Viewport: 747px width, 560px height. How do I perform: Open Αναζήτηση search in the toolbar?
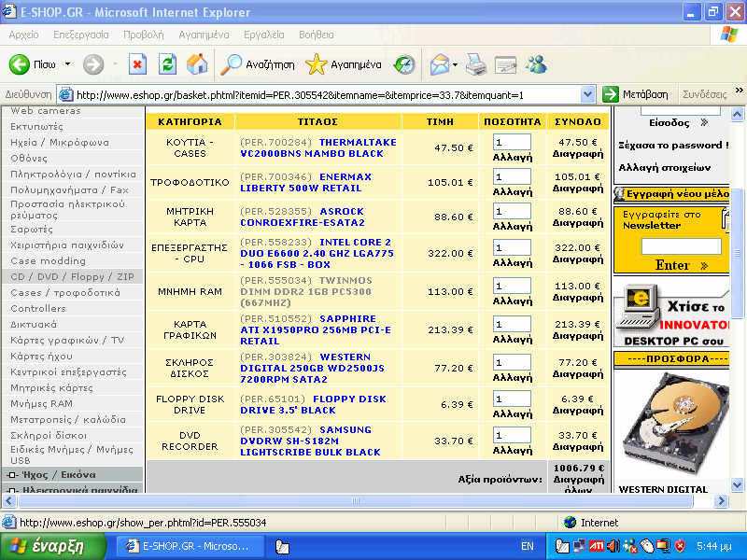click(258, 64)
